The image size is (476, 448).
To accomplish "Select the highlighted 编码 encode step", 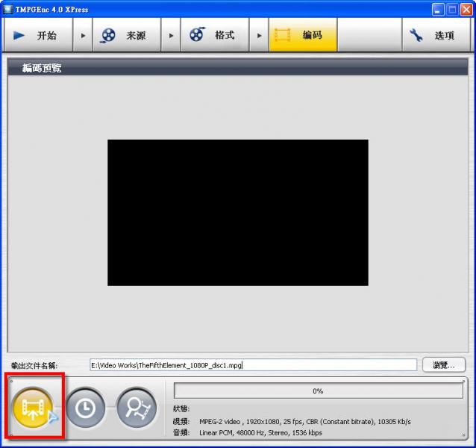I will coord(302,35).
